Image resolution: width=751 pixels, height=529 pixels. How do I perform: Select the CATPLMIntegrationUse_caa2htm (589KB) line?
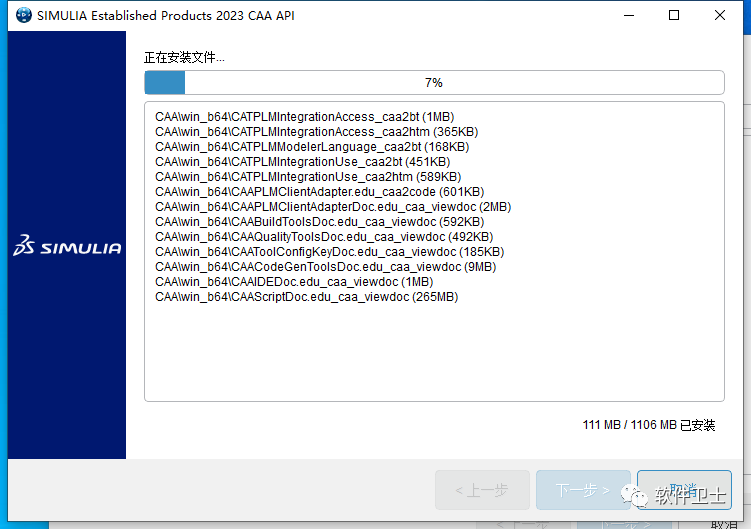click(x=308, y=177)
